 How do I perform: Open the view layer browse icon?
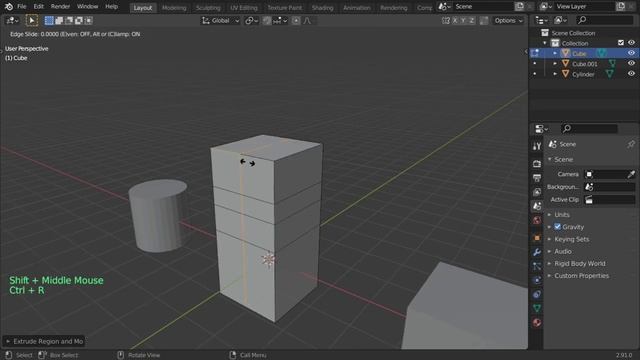[x=546, y=7]
